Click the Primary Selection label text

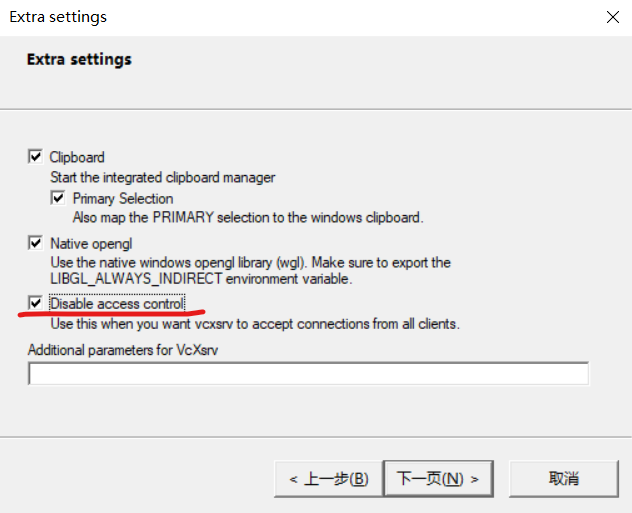coord(122,198)
